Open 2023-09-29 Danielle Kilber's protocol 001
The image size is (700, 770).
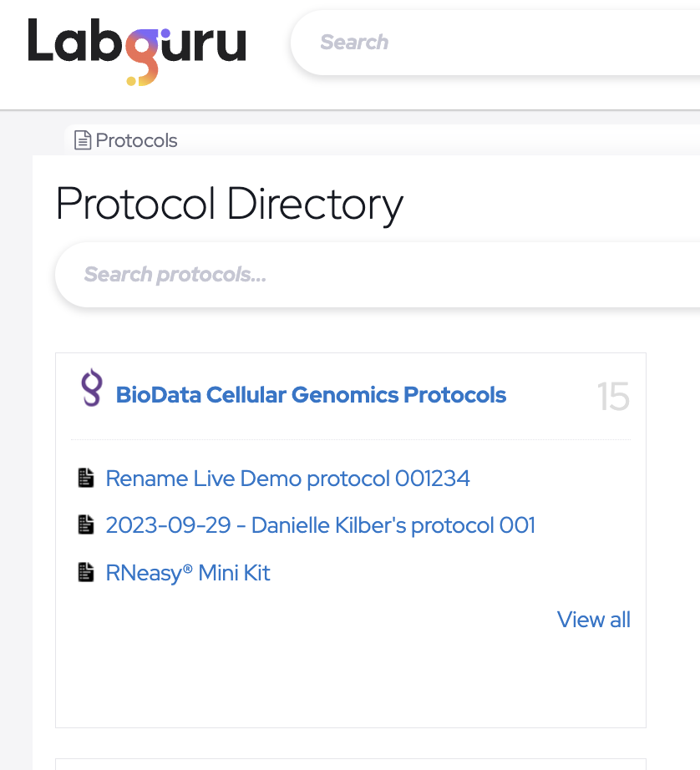click(x=320, y=525)
